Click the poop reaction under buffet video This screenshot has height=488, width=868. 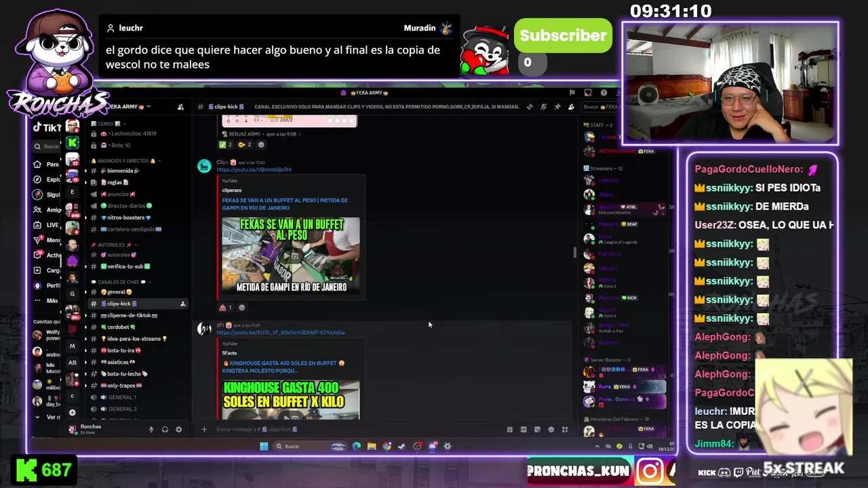click(x=226, y=308)
